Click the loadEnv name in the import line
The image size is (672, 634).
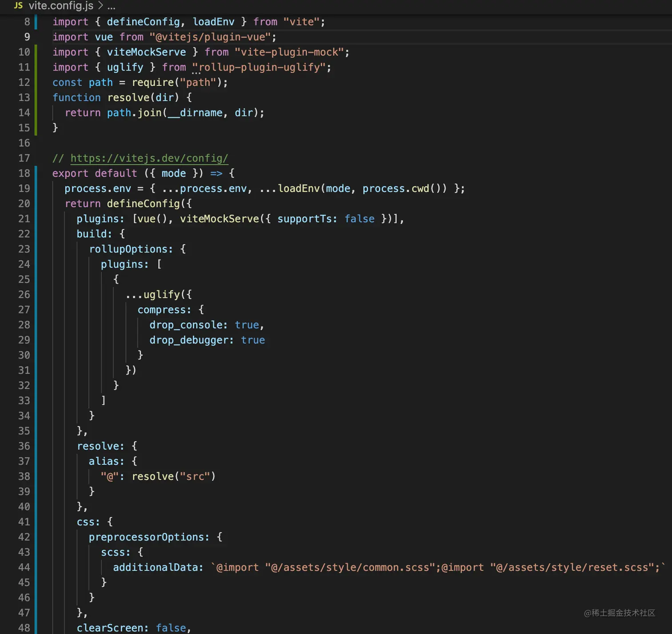(213, 22)
